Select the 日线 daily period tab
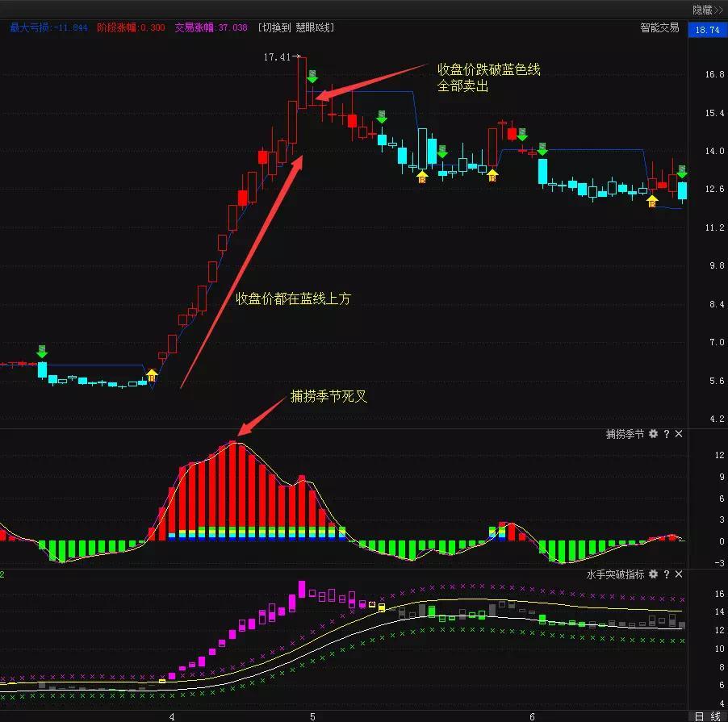Screen dimensions: 728x722 coord(708,716)
